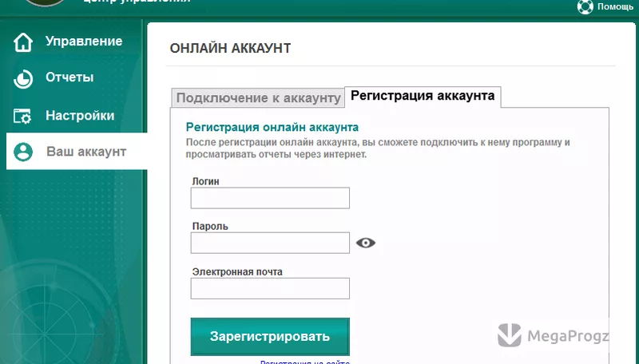Click the Регистрация онлайн аккаунта heading
This screenshot has width=639, height=364.
(x=272, y=128)
